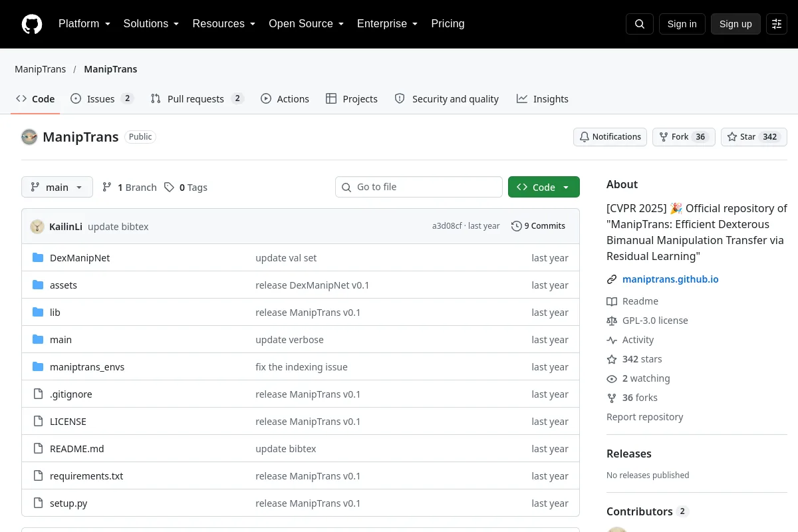Viewport: 798px width, 532px height.
Task: Open the maniptrans.github.io website link
Action: (670, 279)
